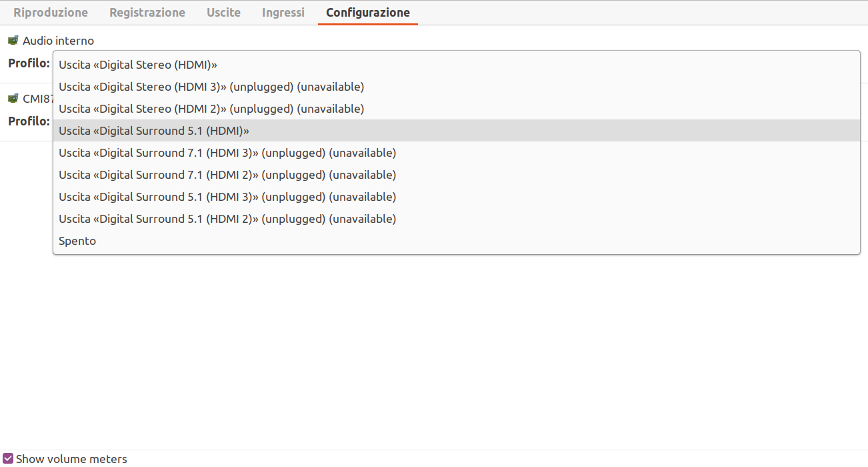Toggle Show volume meters checkbox

tap(8, 458)
